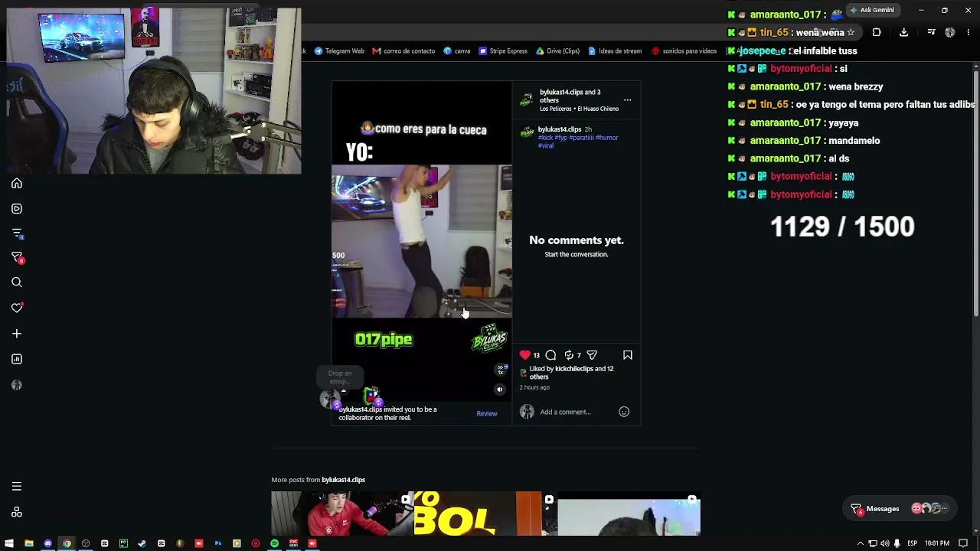Open the comment bubble icon on the post
Viewport: 980px width, 551px height.
coord(550,355)
